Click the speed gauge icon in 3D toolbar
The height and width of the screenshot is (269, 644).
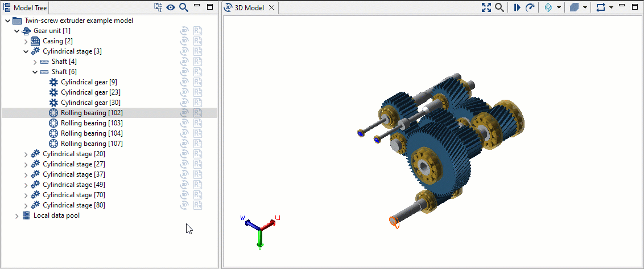point(530,7)
